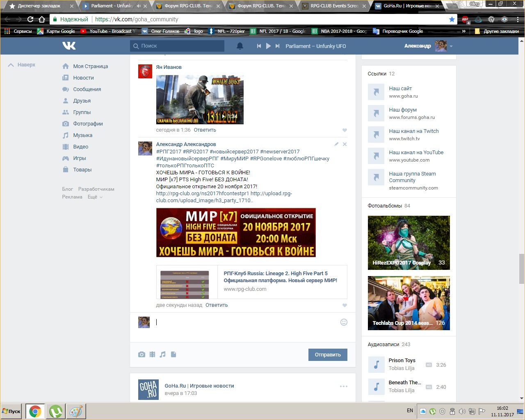Delete Александр Александров's comment
525x420 pixels.
click(x=345, y=144)
